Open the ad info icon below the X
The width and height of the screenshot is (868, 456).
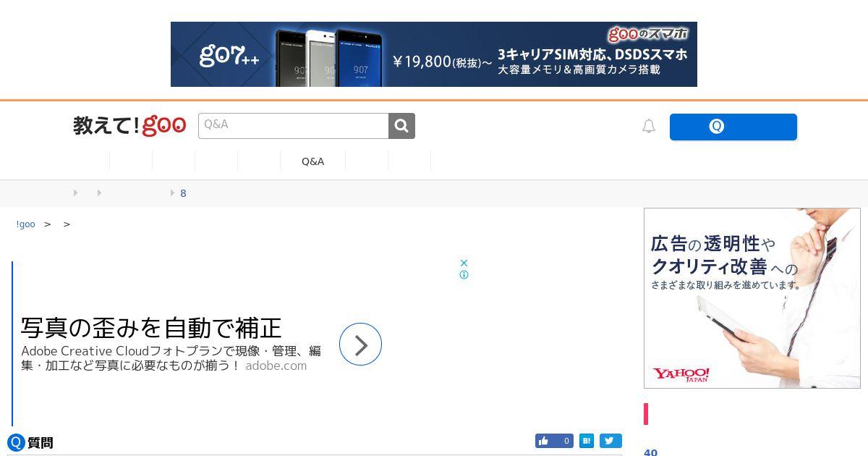464,275
